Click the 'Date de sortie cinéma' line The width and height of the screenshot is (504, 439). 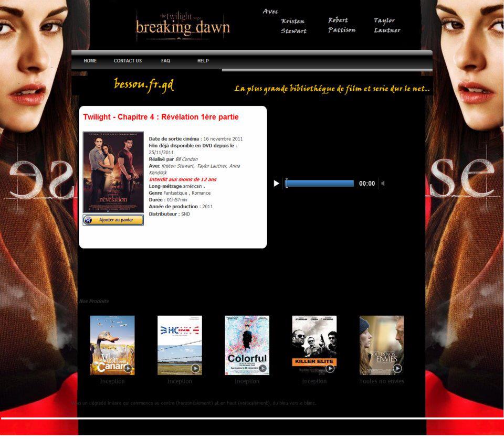pos(196,139)
